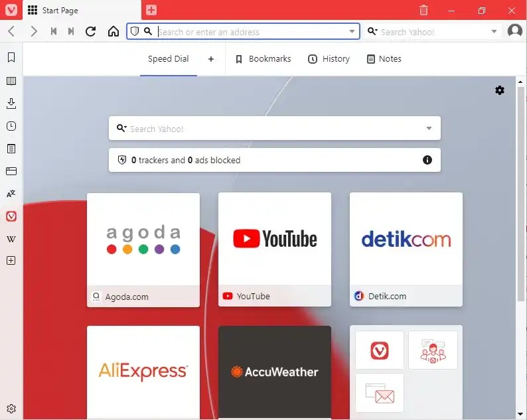Reload the current page
527x420 pixels.
pos(91,32)
